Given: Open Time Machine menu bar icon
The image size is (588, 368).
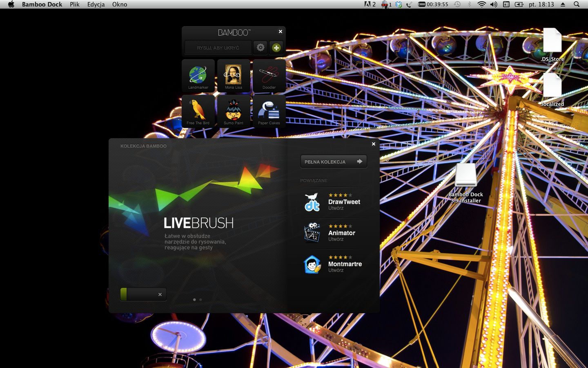Looking at the screenshot, I should [x=457, y=4].
